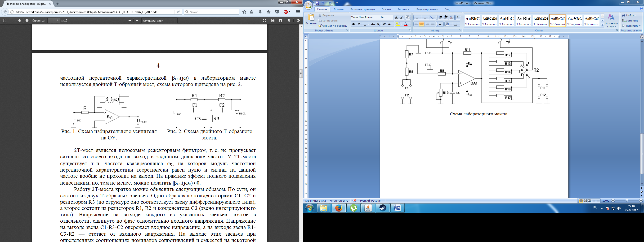Open the shading fill color dropdown
The width and height of the screenshot is (644, 242).
pos(451,24)
